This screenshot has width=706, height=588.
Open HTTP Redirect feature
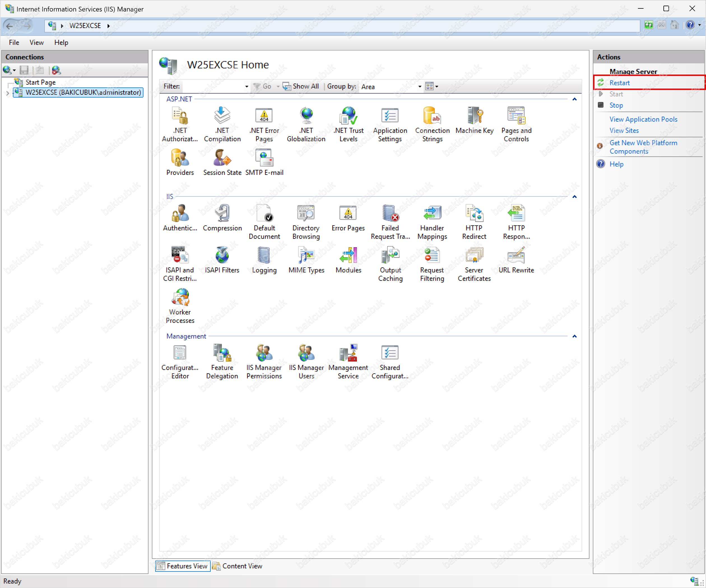[474, 222]
